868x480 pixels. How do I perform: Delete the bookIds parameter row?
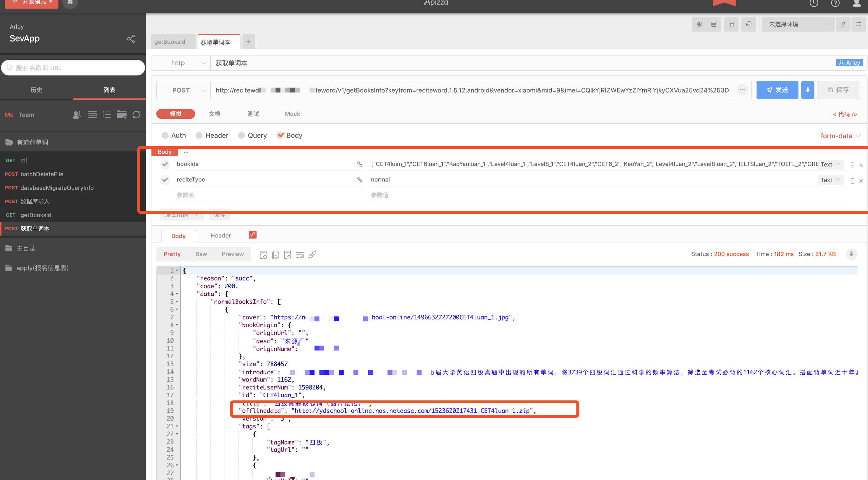coord(861,165)
